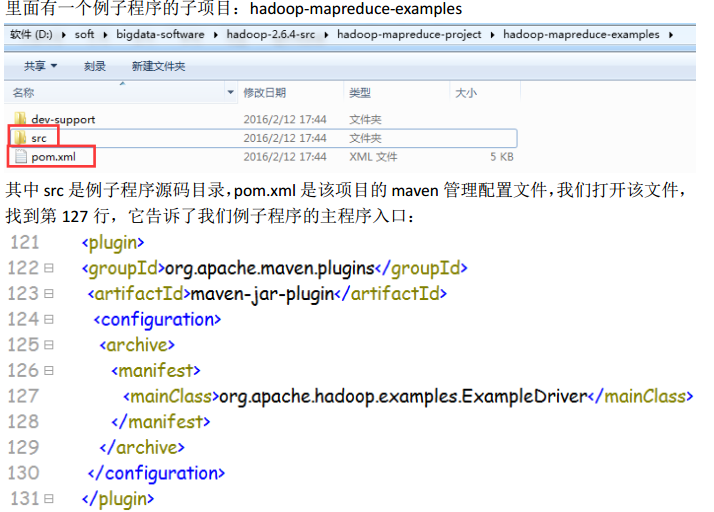The width and height of the screenshot is (714, 512).
Task: Expand the arrow after soft breadcrumb
Action: pyautogui.click(x=105, y=35)
